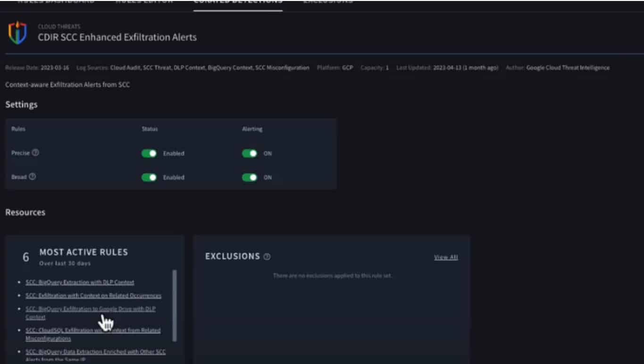Open SCC: CloudSQL Exfiltration with Context rule

click(93, 334)
